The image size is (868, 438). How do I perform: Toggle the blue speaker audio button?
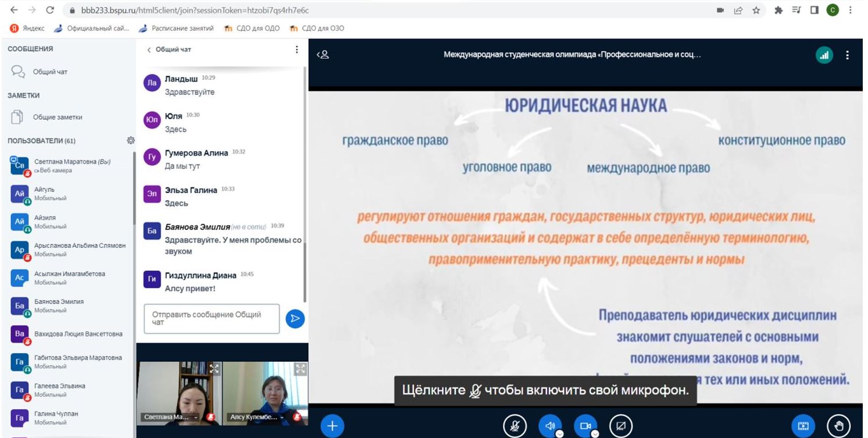[550, 426]
